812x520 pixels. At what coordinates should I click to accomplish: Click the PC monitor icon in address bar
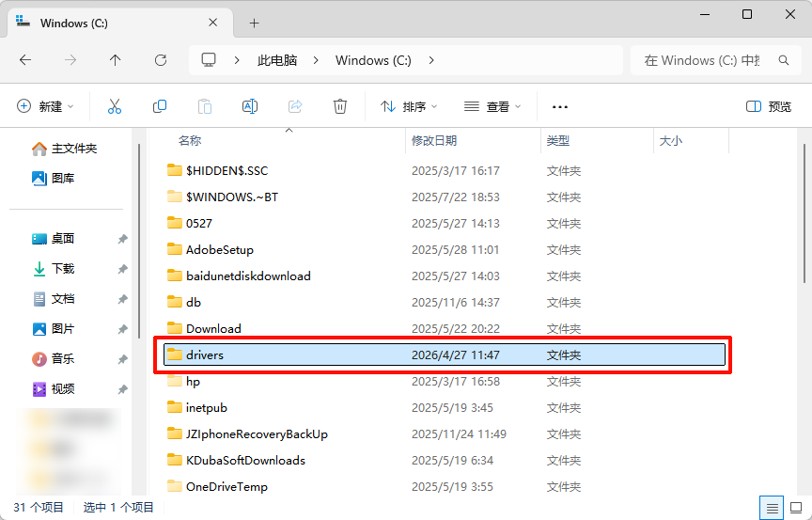pyautogui.click(x=209, y=60)
